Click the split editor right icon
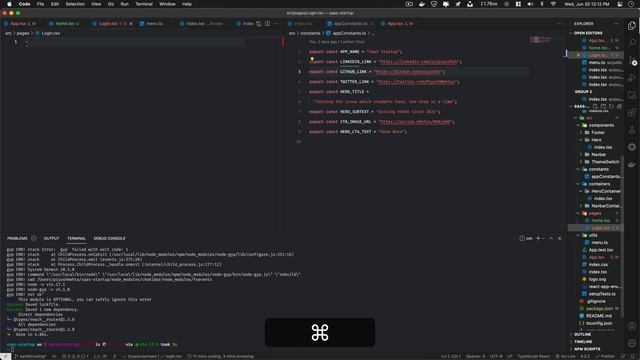 pos(267,24)
